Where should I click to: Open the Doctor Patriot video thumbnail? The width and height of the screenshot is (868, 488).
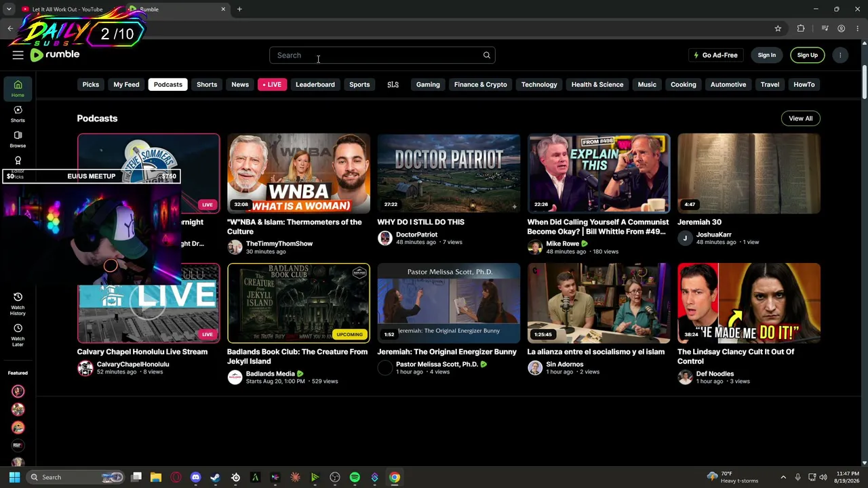pos(449,174)
